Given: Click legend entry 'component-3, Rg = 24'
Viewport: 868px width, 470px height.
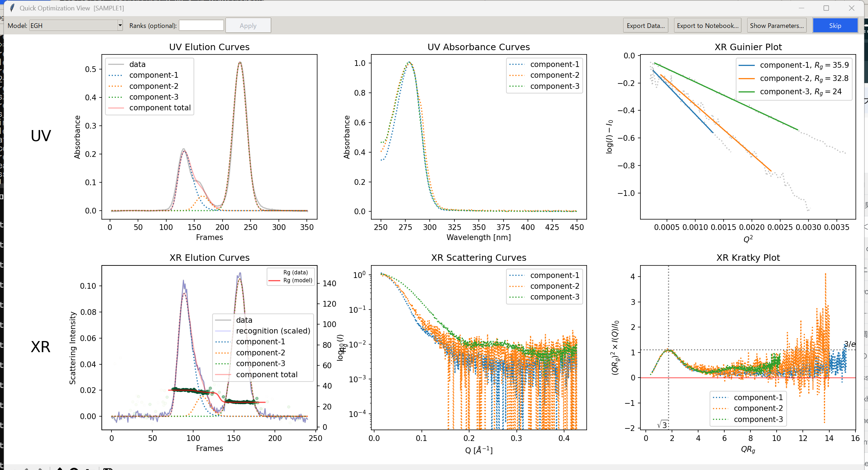Looking at the screenshot, I should [x=790, y=92].
